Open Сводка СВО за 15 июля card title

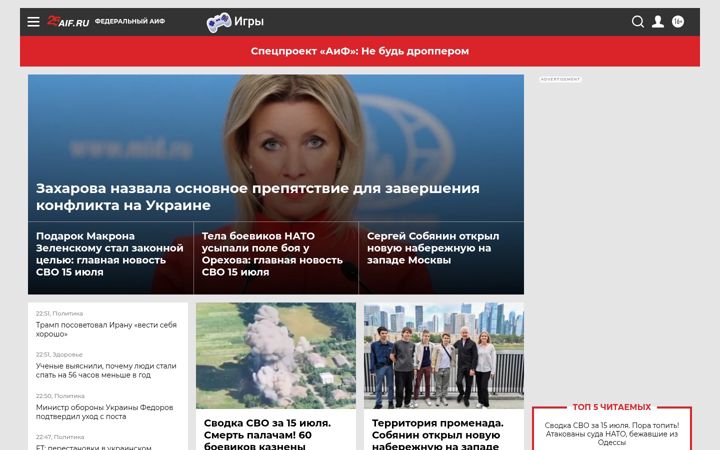[267, 434]
